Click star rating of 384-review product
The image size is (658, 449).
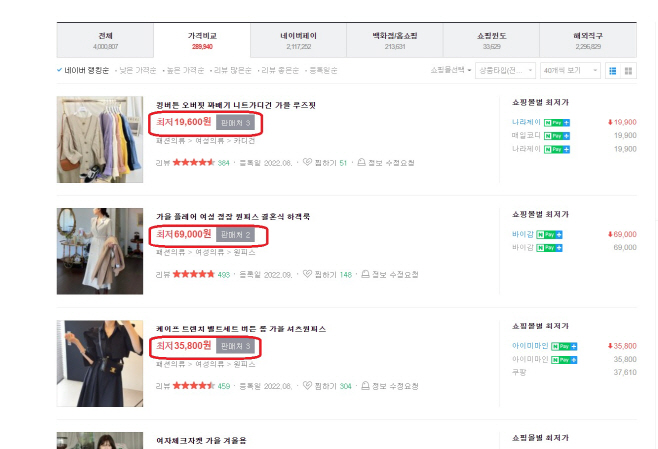[x=193, y=162]
